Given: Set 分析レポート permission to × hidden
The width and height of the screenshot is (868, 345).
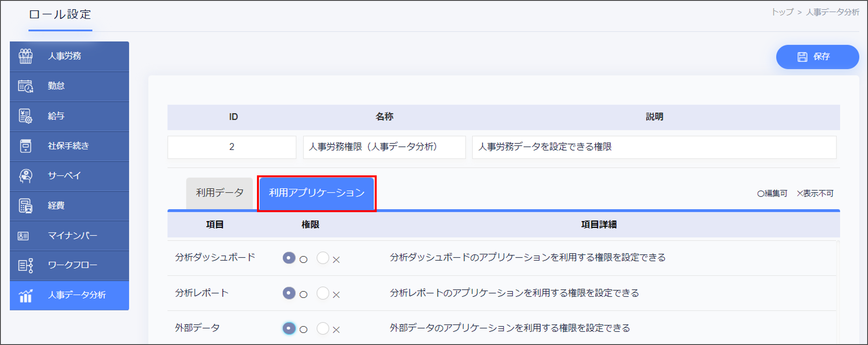Looking at the screenshot, I should point(323,293).
